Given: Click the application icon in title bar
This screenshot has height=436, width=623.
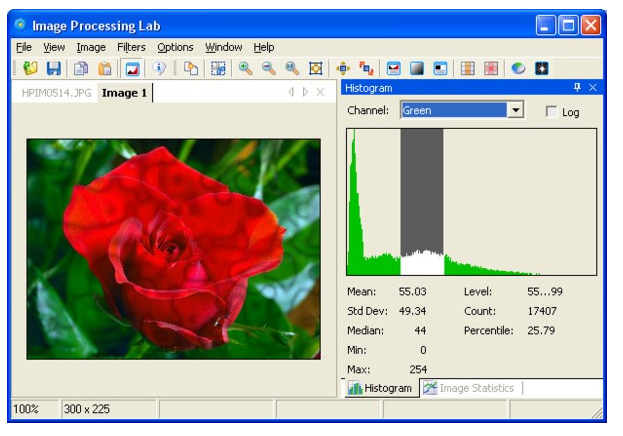Looking at the screenshot, I should pyautogui.click(x=20, y=25).
